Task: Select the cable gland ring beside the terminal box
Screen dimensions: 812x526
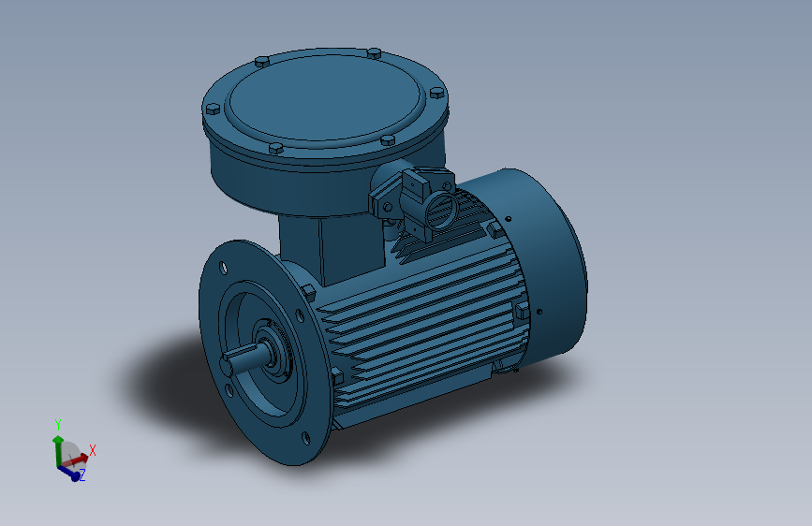Action: tap(442, 211)
